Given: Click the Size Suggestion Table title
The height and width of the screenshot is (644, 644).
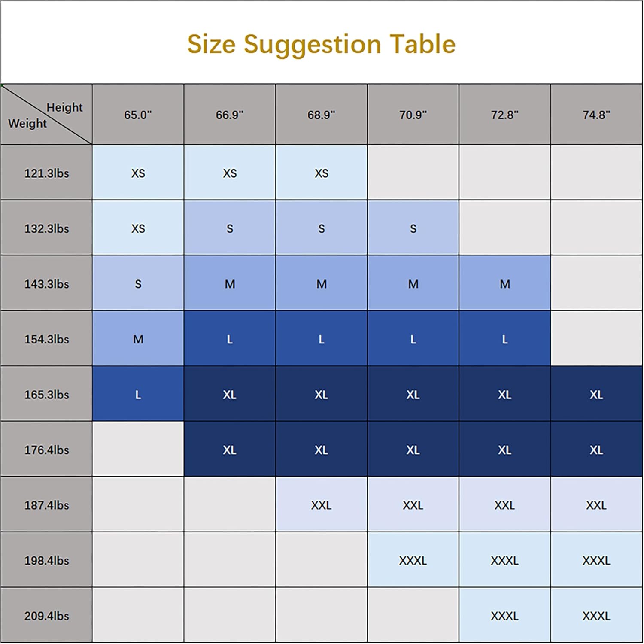Looking at the screenshot, I should point(321,44).
